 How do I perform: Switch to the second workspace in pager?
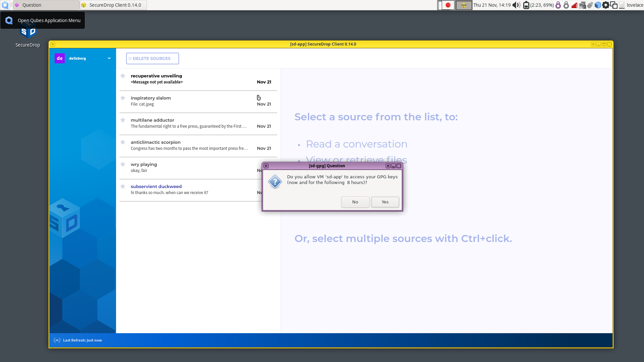pyautogui.click(x=464, y=5)
